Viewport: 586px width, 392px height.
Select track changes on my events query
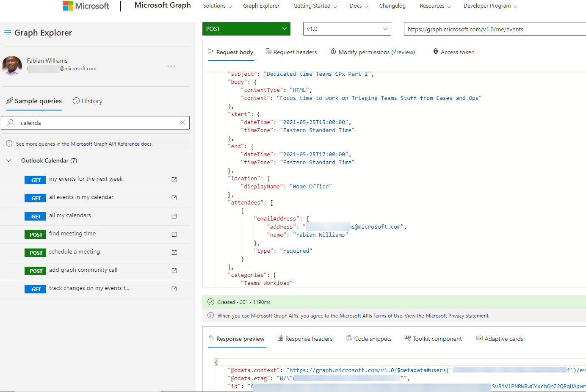coord(89,288)
